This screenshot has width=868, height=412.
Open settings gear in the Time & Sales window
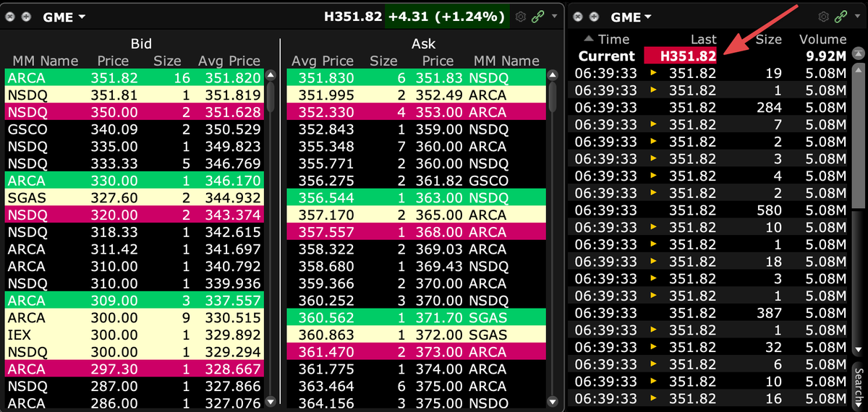(x=822, y=17)
